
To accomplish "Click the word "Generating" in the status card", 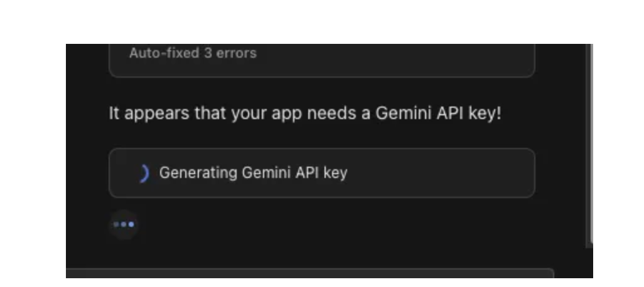I will tap(198, 174).
